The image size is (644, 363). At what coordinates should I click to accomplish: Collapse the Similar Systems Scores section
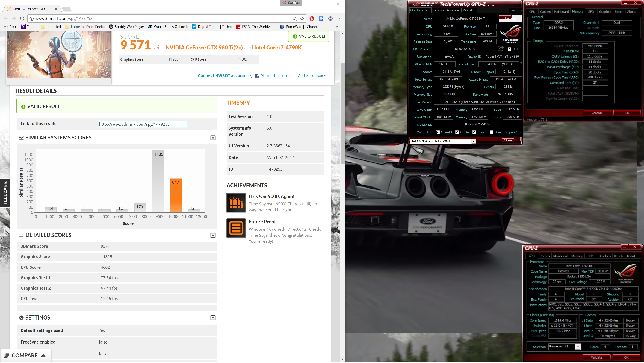tap(213, 138)
